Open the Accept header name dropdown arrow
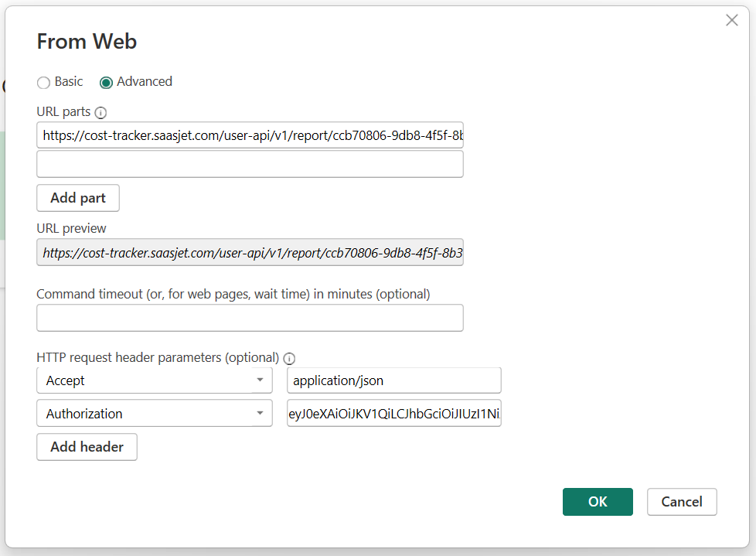Image resolution: width=756 pixels, height=556 pixels. 261,380
